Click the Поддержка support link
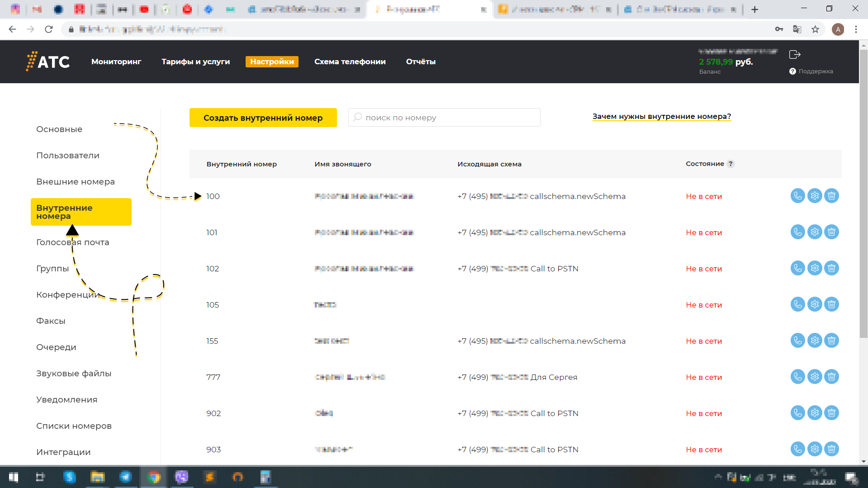The width and height of the screenshot is (868, 488). [x=815, y=71]
